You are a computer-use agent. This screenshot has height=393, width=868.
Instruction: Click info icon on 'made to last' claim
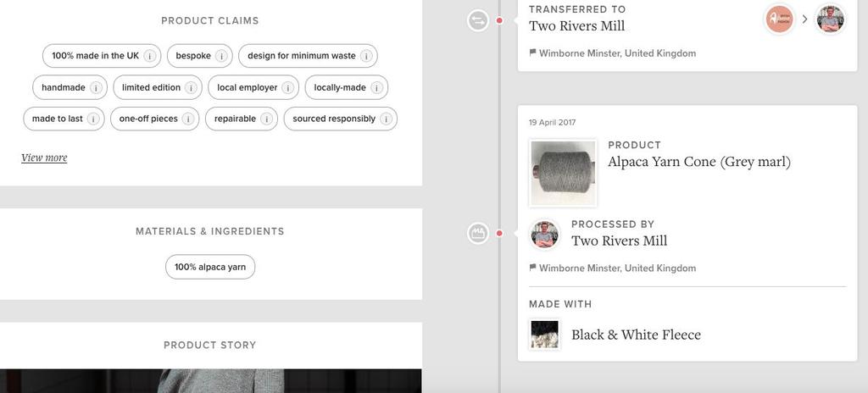(93, 119)
